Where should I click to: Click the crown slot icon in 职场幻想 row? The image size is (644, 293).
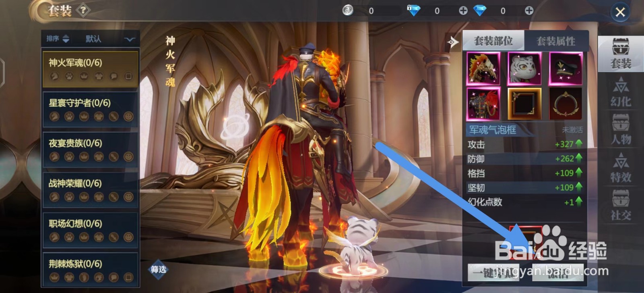tap(84, 237)
